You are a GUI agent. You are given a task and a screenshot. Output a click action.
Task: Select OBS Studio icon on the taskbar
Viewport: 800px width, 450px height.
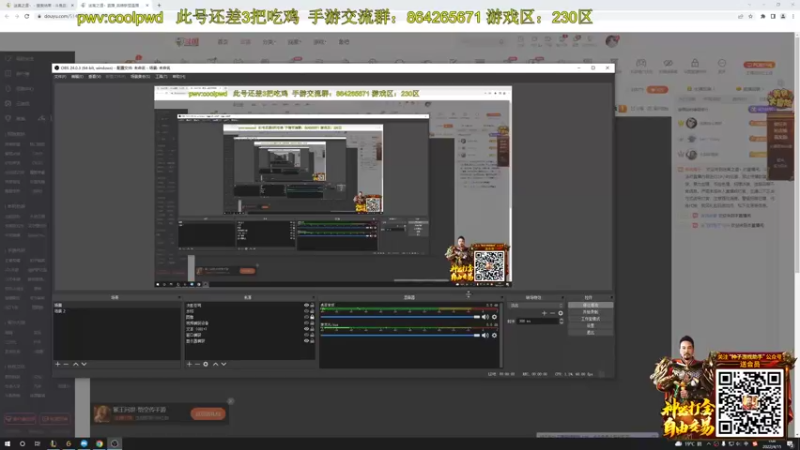pyautogui.click(x=114, y=444)
